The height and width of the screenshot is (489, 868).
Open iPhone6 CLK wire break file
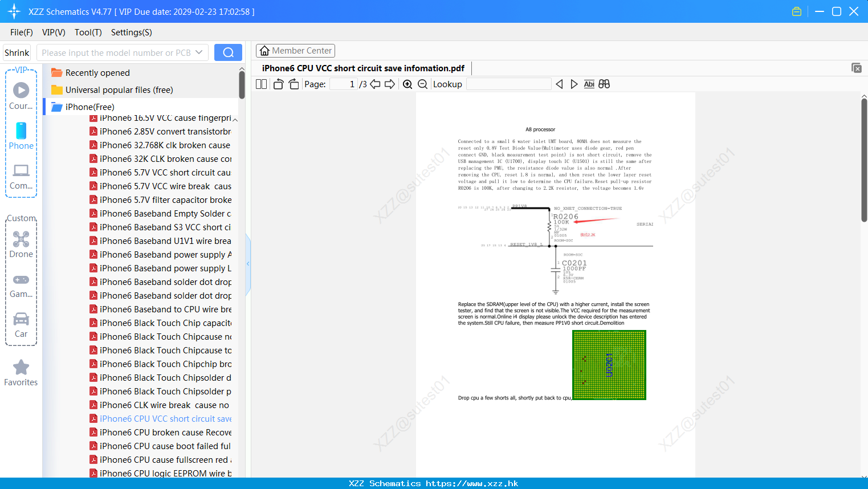pos(160,405)
